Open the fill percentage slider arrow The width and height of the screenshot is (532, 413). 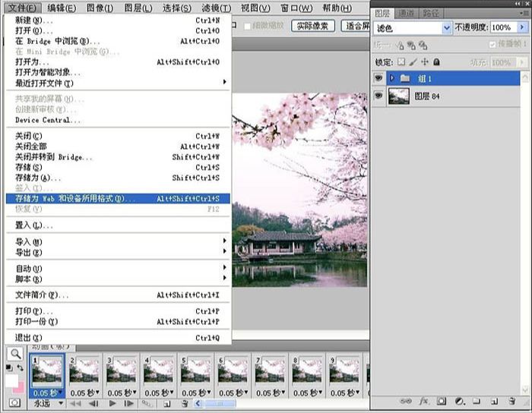tap(522, 62)
